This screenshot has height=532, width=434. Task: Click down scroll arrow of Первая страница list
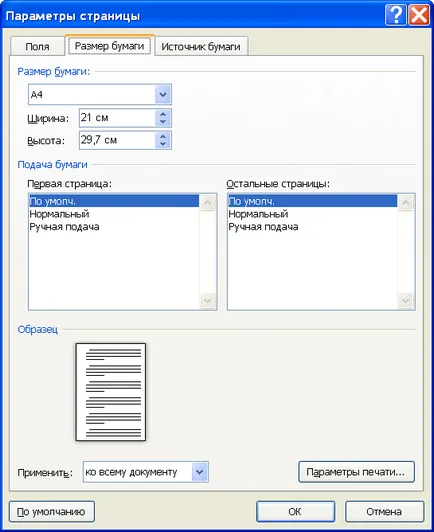207,300
